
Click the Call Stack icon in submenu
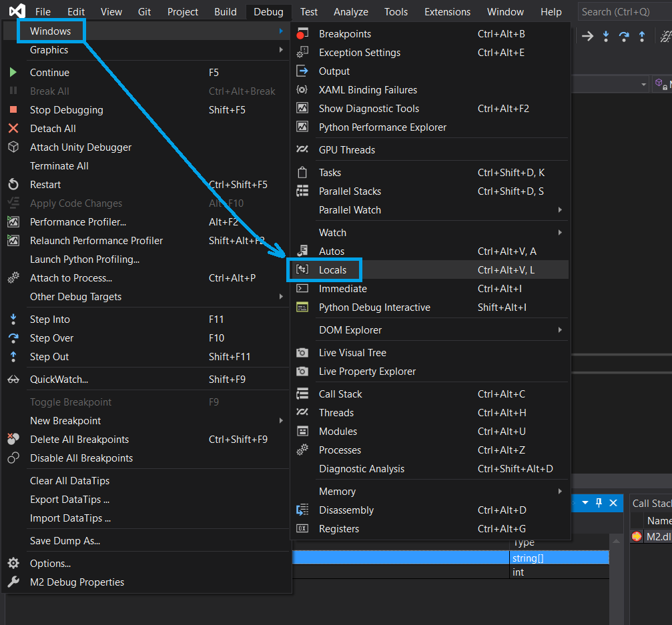click(302, 394)
